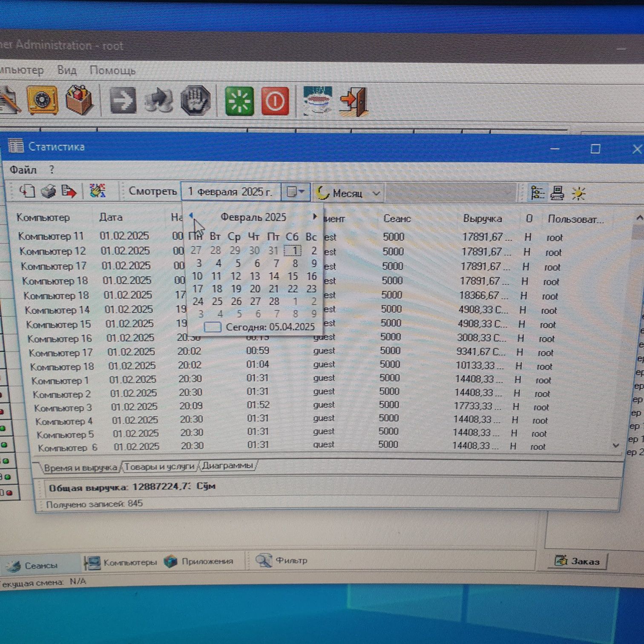
Task: Click the table scrollbar down arrow
Action: tap(615, 445)
